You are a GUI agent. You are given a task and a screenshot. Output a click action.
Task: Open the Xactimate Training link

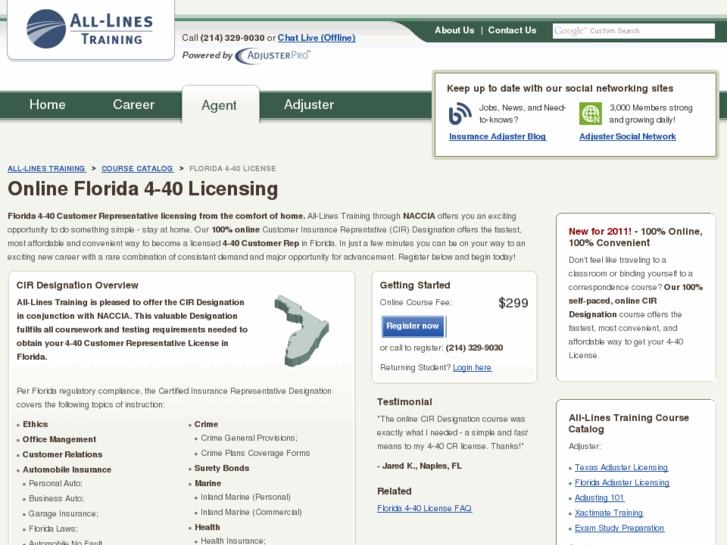[609, 513]
